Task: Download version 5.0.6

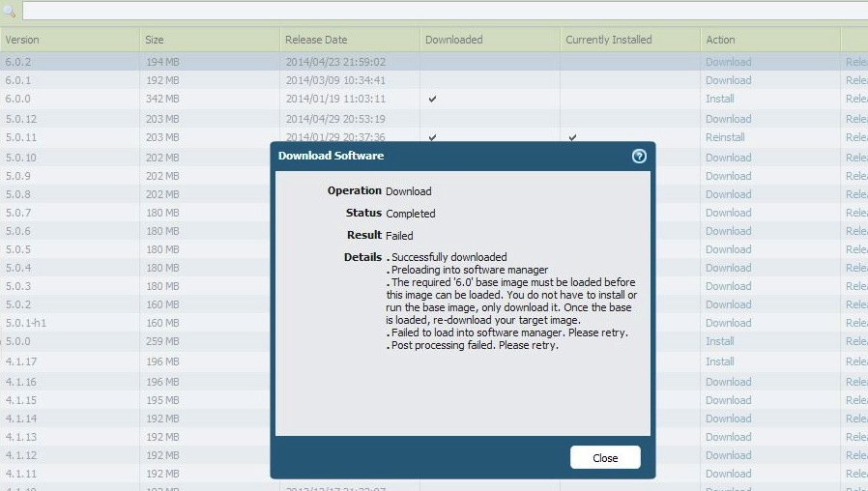Action: 729,231
